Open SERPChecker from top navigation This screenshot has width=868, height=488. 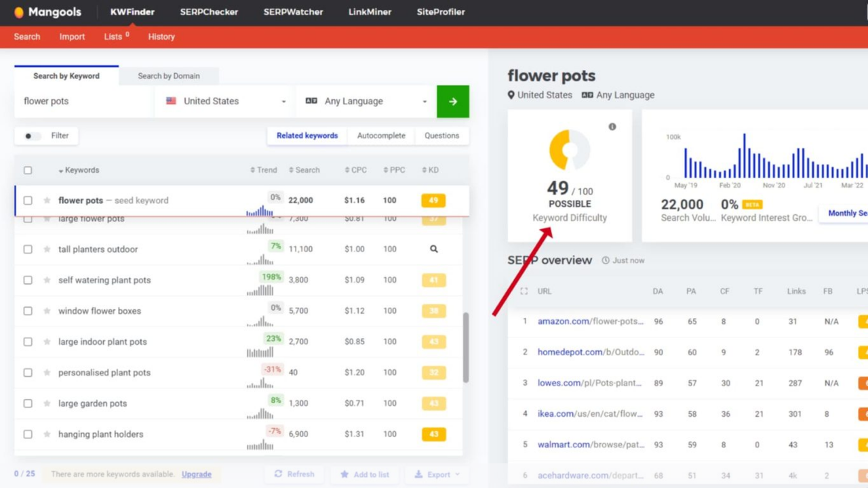[209, 12]
